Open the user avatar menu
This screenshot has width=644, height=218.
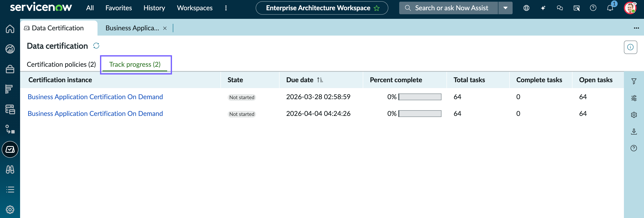tap(630, 8)
